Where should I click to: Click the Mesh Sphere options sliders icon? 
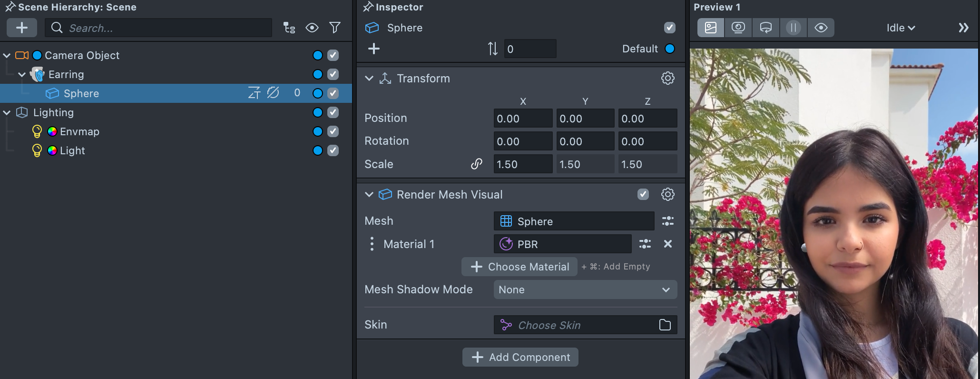pyautogui.click(x=667, y=221)
